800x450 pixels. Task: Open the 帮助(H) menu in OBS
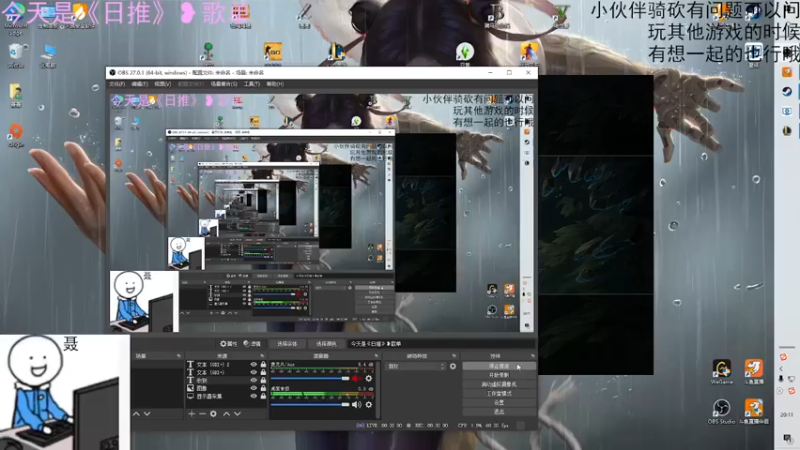tap(275, 84)
